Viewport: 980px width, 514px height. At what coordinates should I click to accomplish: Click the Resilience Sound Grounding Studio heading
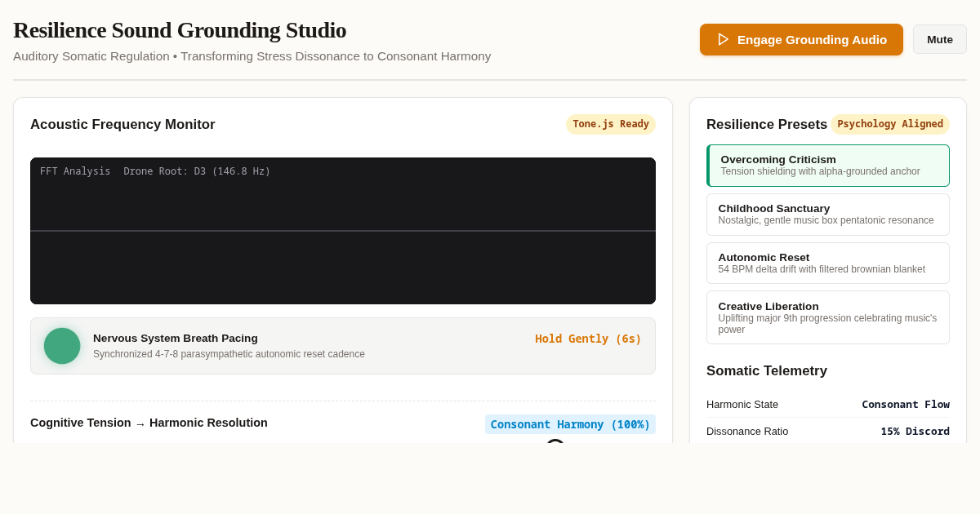pyautogui.click(x=180, y=30)
